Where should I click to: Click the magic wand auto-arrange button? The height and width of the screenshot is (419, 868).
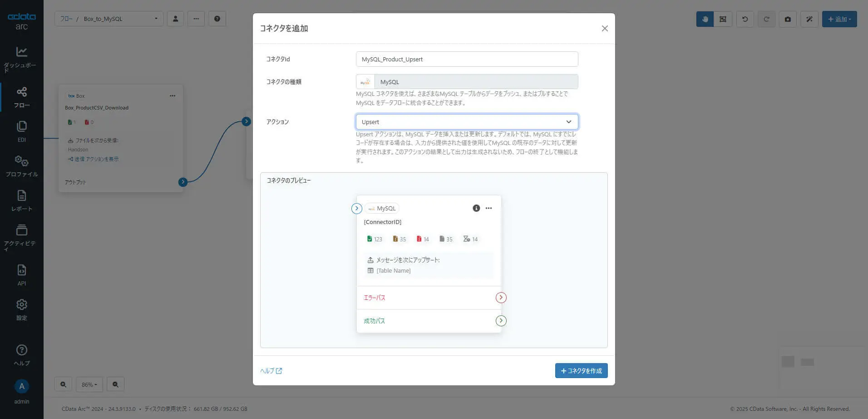click(x=809, y=19)
